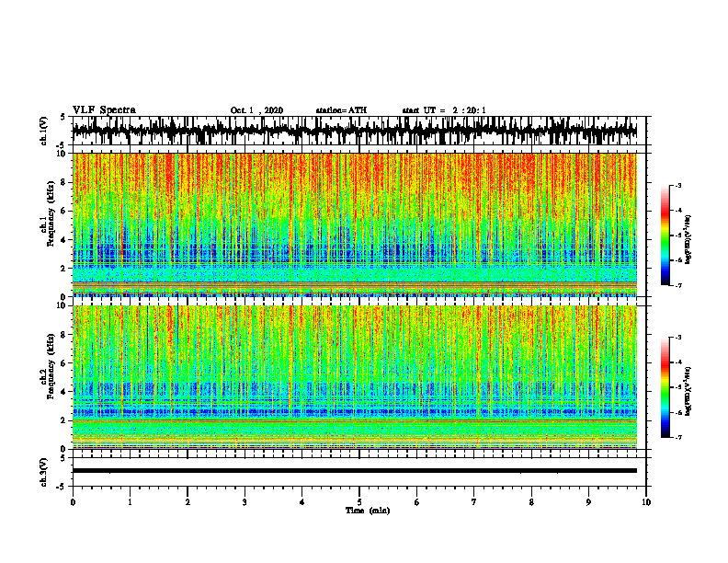Click the ch.1(V) waveform axis label
The height and width of the screenshot is (563, 728).
click(x=43, y=131)
